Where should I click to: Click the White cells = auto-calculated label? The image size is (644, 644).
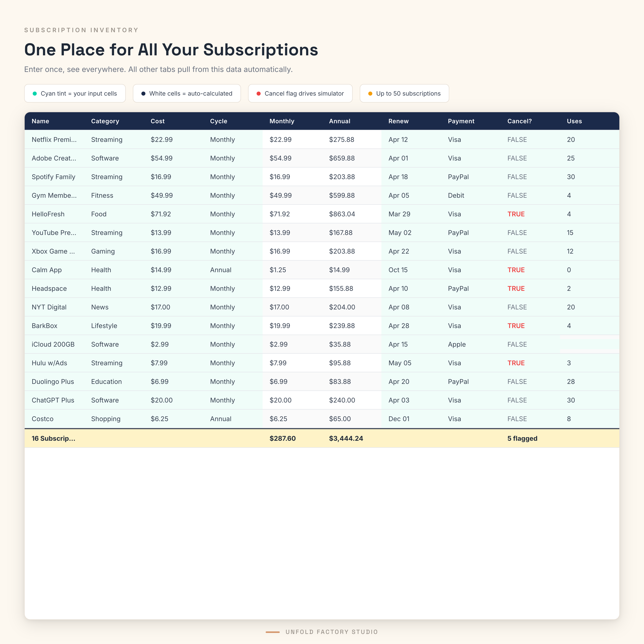pos(191,94)
